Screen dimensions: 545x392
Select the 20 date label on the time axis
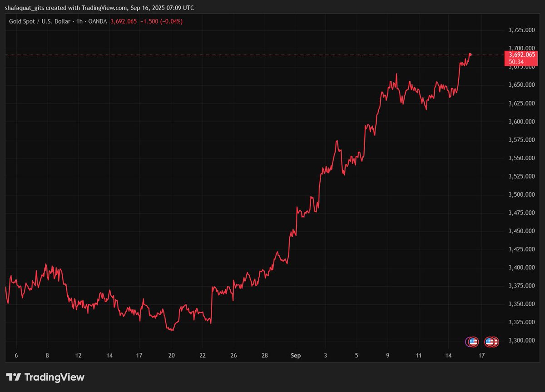[171, 355]
